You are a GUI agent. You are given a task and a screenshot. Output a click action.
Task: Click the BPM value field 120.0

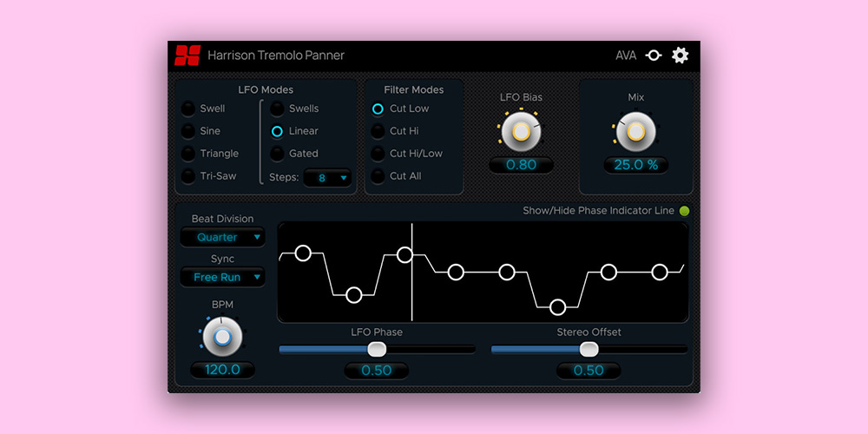pos(222,370)
